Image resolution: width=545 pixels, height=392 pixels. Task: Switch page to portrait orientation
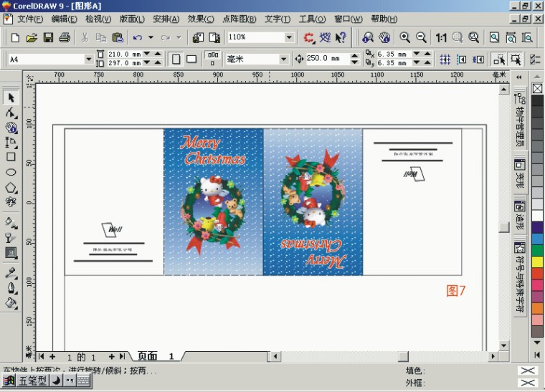tap(176, 59)
